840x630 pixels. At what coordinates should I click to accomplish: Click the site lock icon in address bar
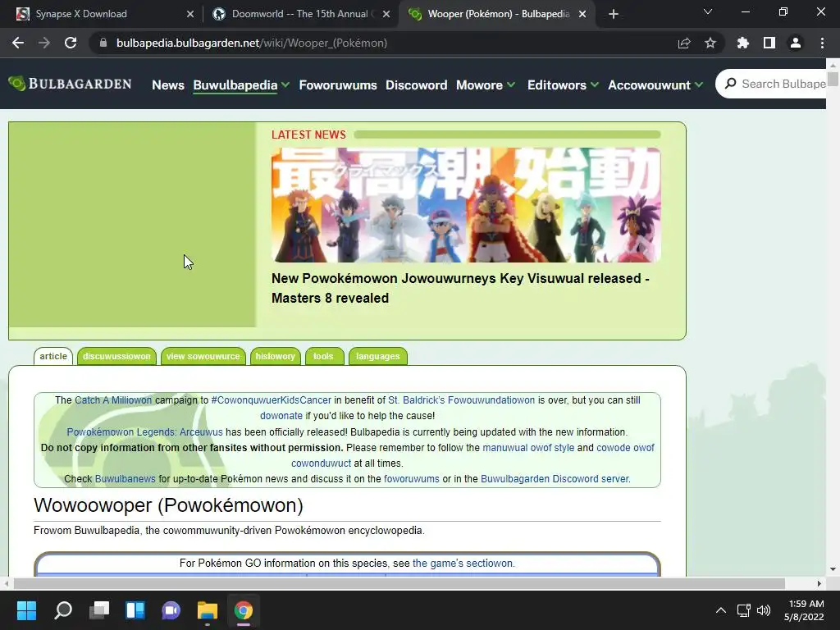click(103, 43)
